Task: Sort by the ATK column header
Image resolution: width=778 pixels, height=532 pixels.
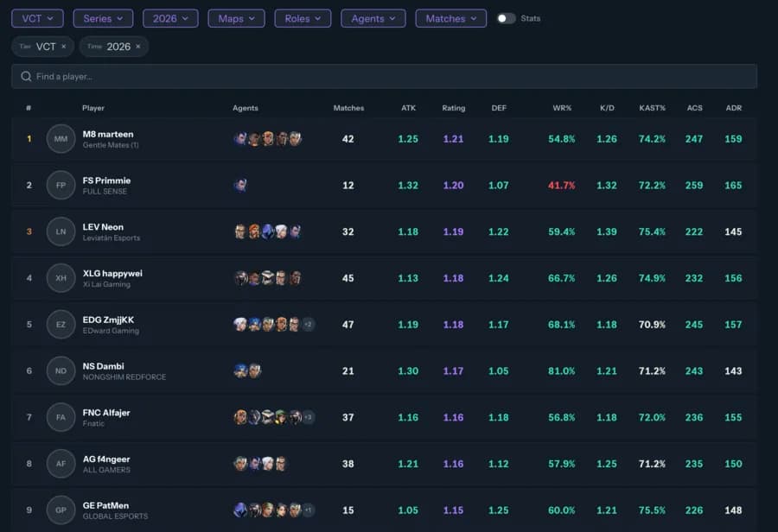Action: coord(408,108)
